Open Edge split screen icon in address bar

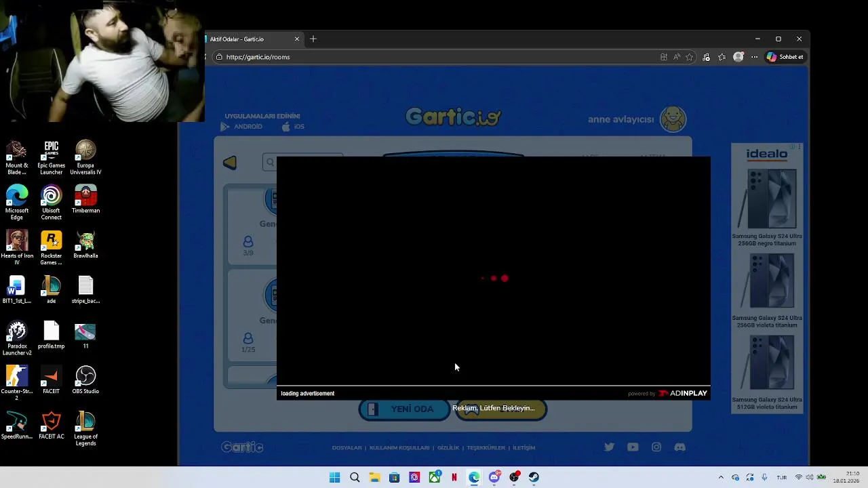[664, 57]
